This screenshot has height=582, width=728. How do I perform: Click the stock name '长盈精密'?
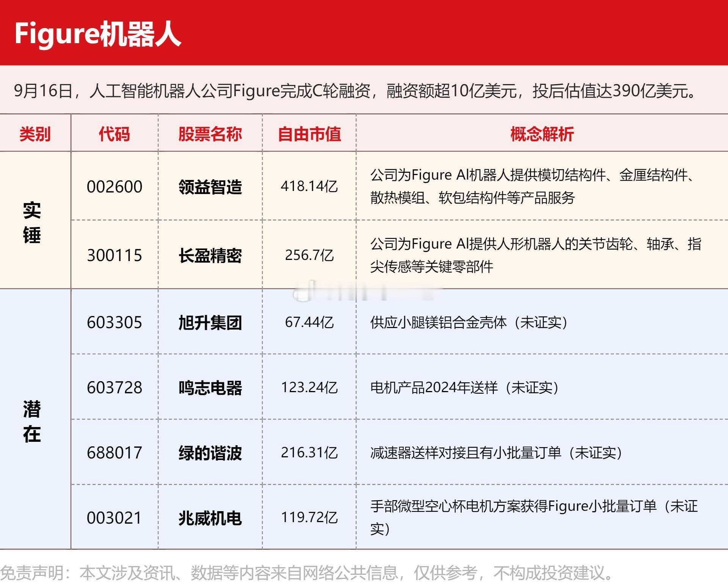pos(210,255)
